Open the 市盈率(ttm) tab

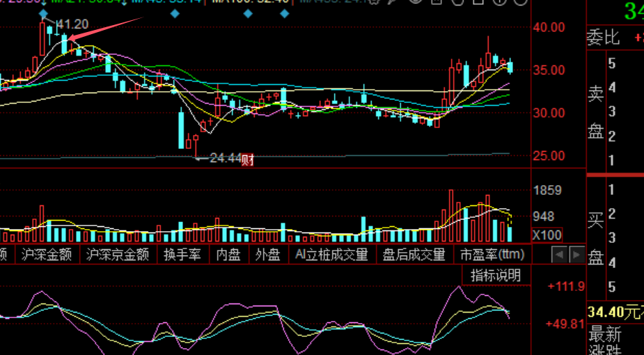[x=492, y=255]
